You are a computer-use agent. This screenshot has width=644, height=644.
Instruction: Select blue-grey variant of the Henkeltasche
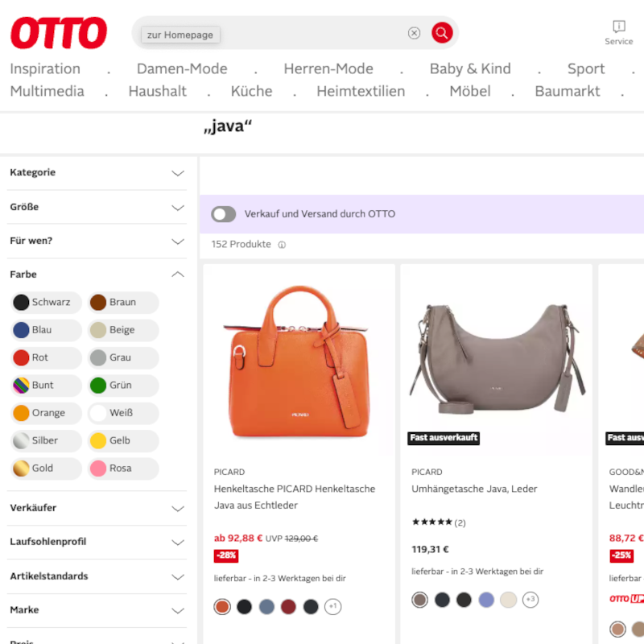(266, 607)
